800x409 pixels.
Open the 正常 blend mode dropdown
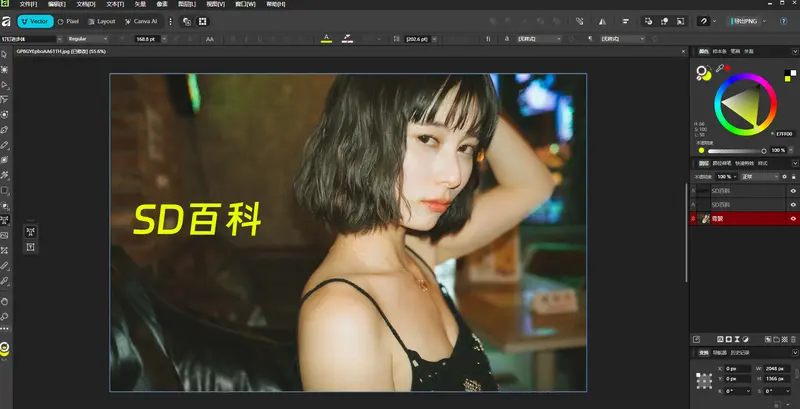(x=760, y=176)
